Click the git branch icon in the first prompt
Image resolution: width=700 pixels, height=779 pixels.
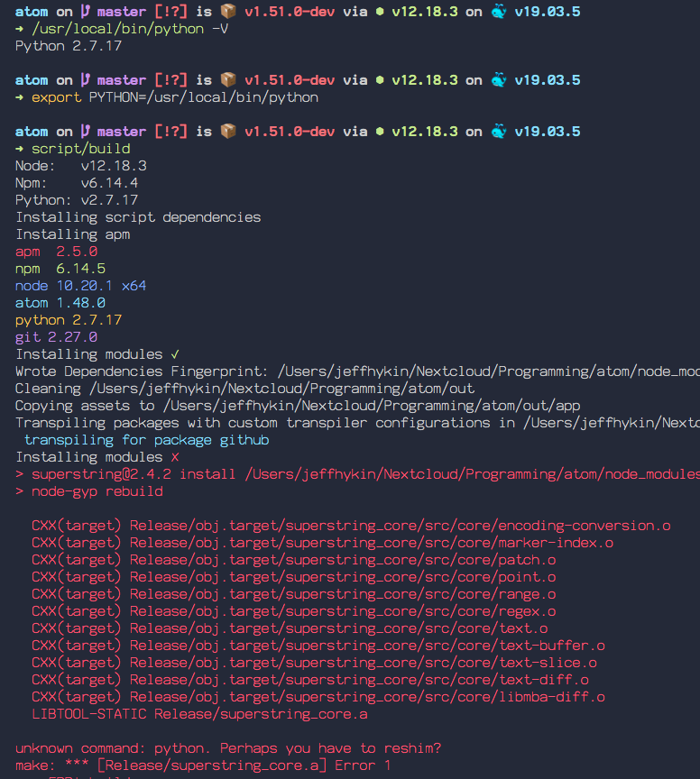click(85, 12)
